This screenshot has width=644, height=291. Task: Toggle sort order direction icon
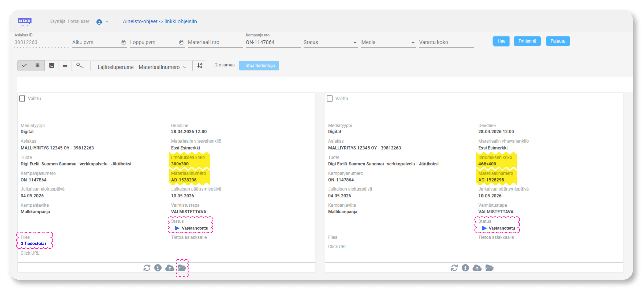(x=200, y=66)
